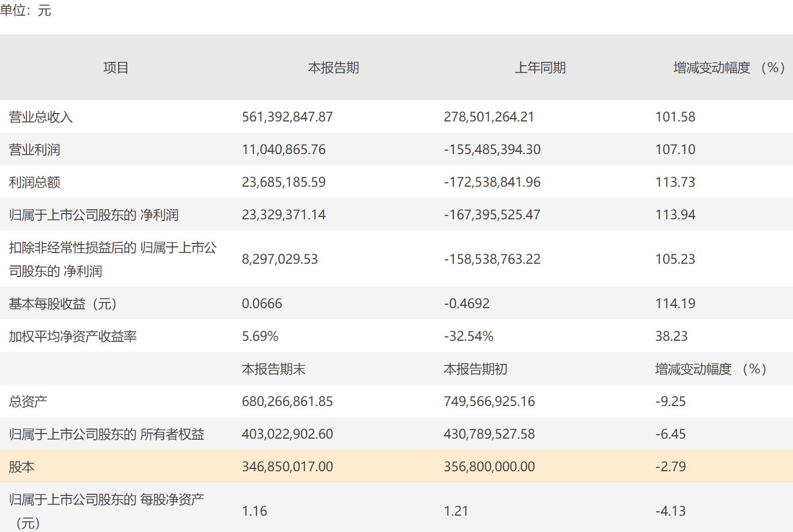Screen dimensions: 793x532
Task: Click the 本报告期初 sub-header
Action: (x=476, y=369)
